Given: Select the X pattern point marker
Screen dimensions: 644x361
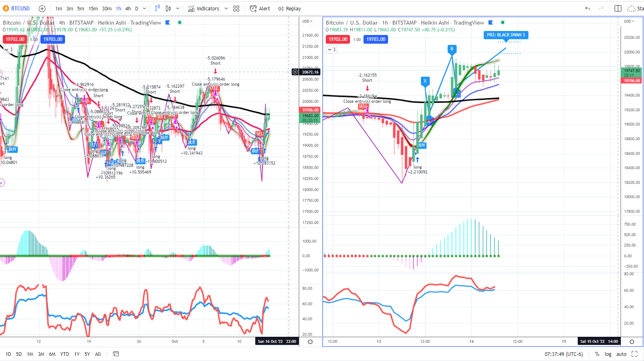Looking at the screenshot, I should (425, 81).
